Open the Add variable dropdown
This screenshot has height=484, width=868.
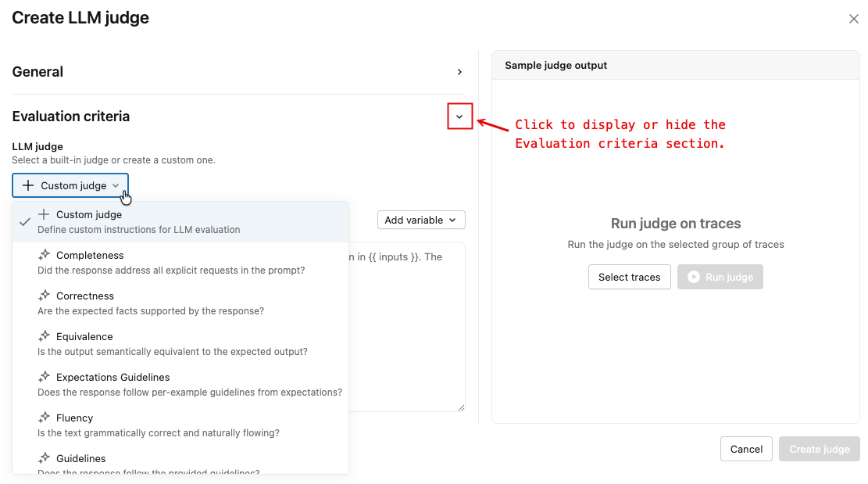tap(421, 220)
